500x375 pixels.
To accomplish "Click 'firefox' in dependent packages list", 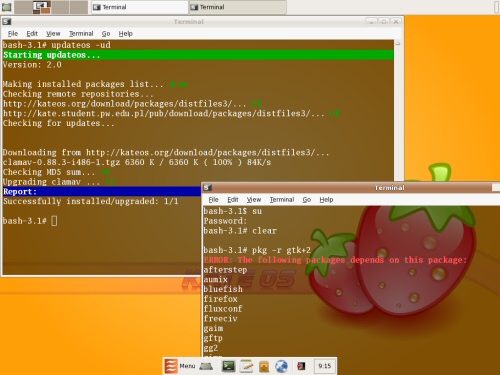I will click(x=221, y=299).
